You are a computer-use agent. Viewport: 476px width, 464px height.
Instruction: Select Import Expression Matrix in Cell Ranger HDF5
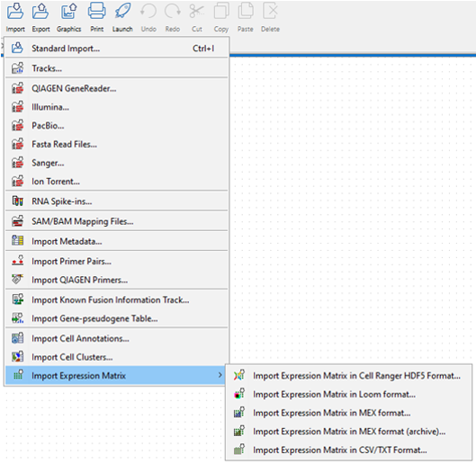coord(349,376)
